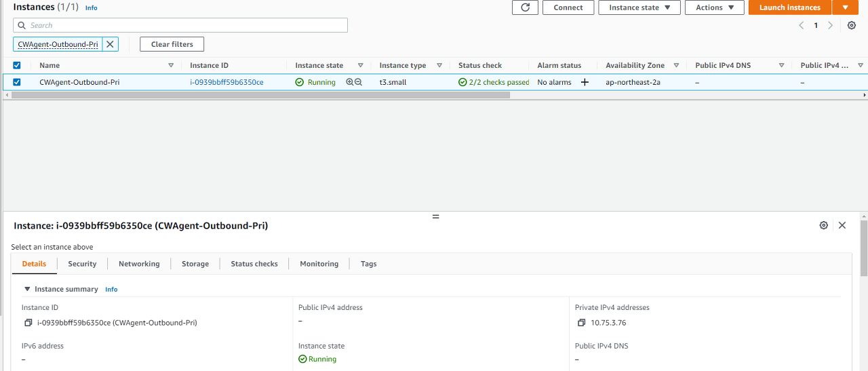868x371 pixels.
Task: Collapse the Instance summary section
Action: 27,289
